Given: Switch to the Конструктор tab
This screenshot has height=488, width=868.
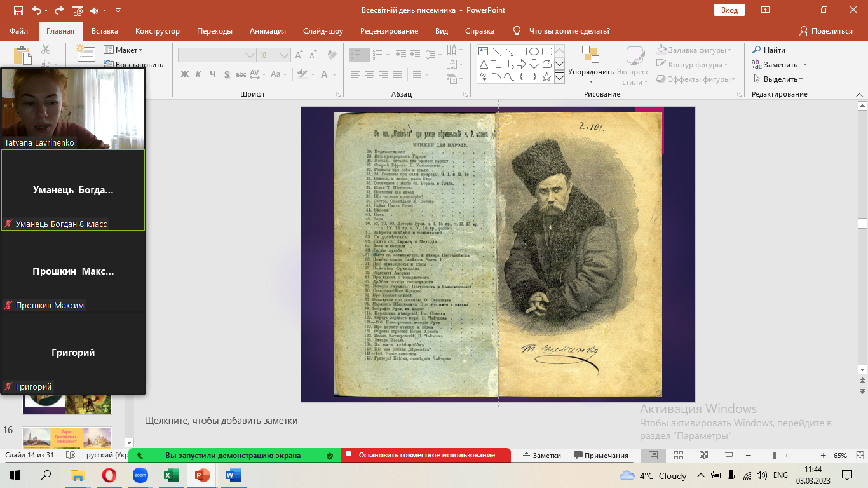Looking at the screenshot, I should point(158,31).
